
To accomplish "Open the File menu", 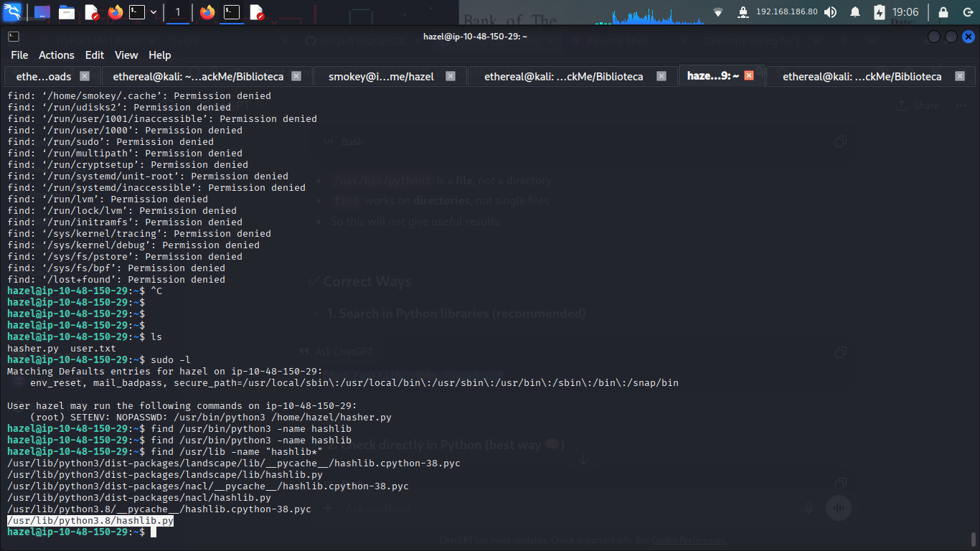I will (x=19, y=55).
